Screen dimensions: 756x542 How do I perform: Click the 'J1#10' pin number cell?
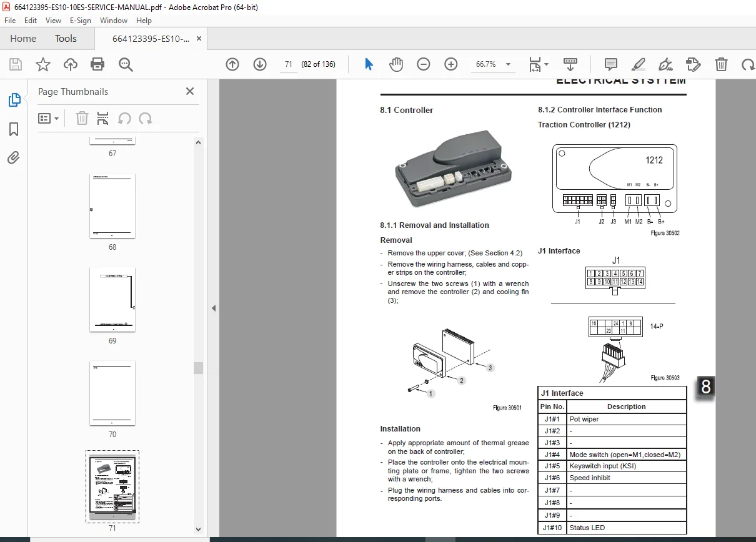(x=552, y=528)
